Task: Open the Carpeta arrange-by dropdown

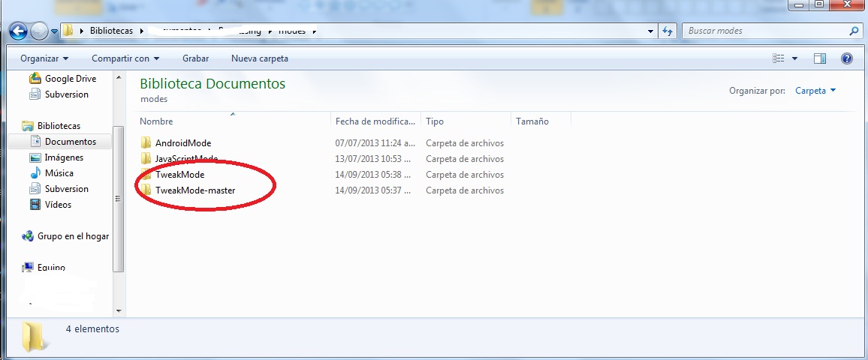Action: click(815, 91)
